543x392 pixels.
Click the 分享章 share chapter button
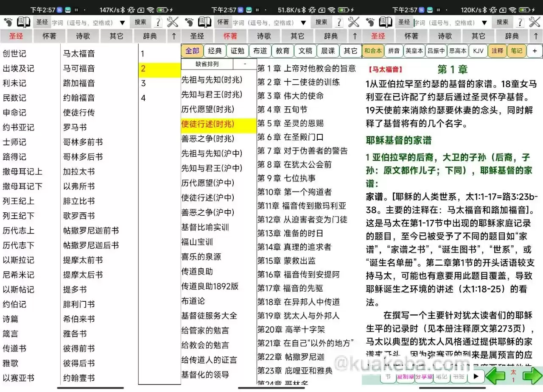[x=423, y=376]
